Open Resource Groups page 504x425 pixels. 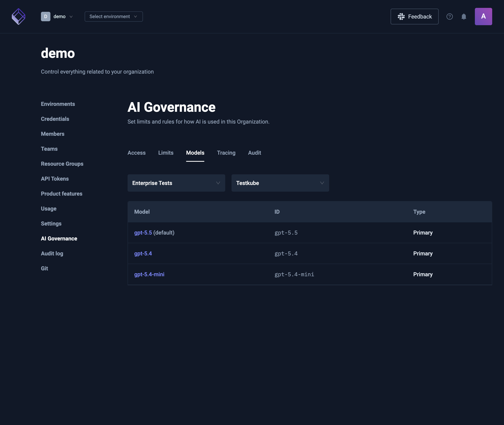pos(62,164)
